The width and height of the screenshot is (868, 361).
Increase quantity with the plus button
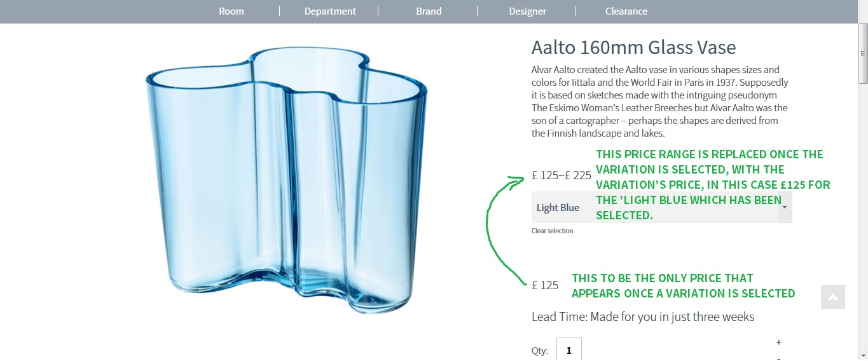[779, 343]
